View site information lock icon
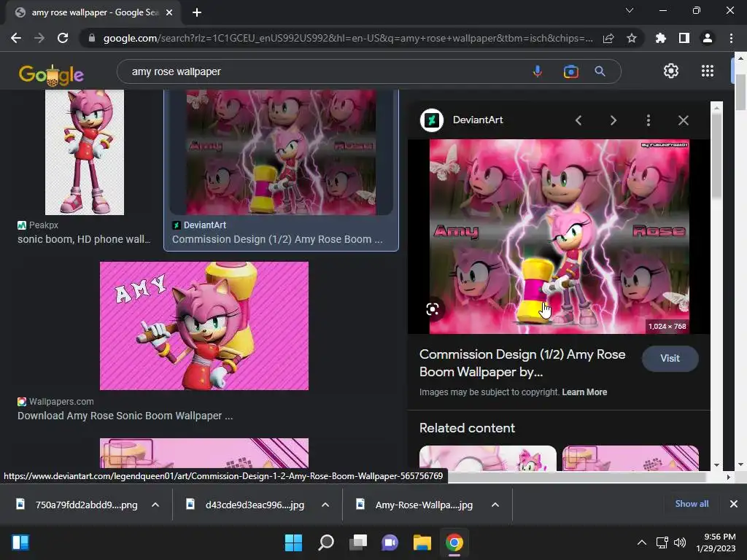The image size is (747, 560). 92,38
